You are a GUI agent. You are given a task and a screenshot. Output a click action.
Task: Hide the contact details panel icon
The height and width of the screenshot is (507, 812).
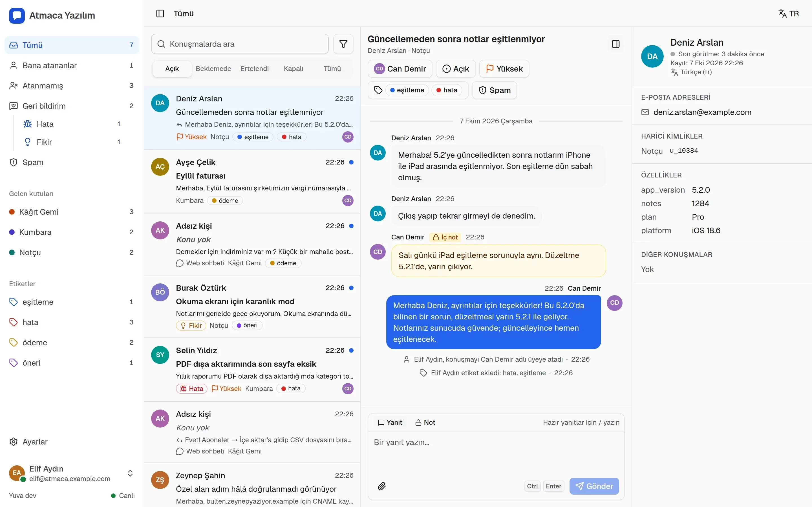click(x=615, y=44)
